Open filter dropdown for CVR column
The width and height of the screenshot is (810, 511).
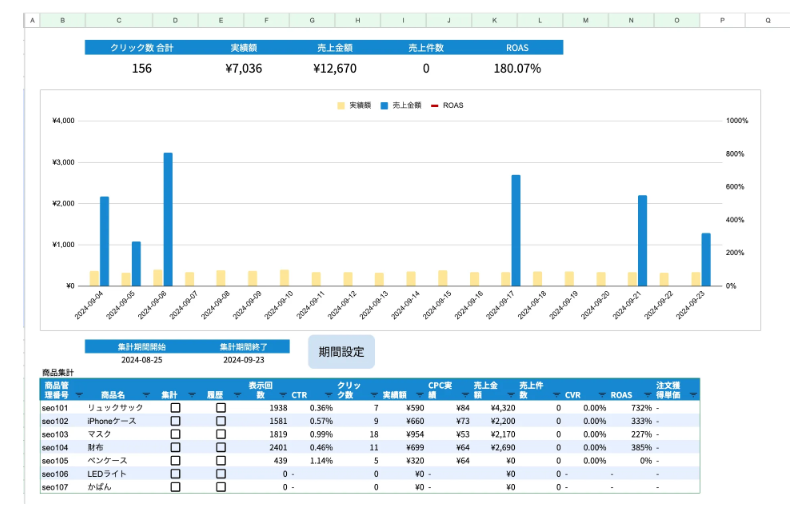(602, 395)
